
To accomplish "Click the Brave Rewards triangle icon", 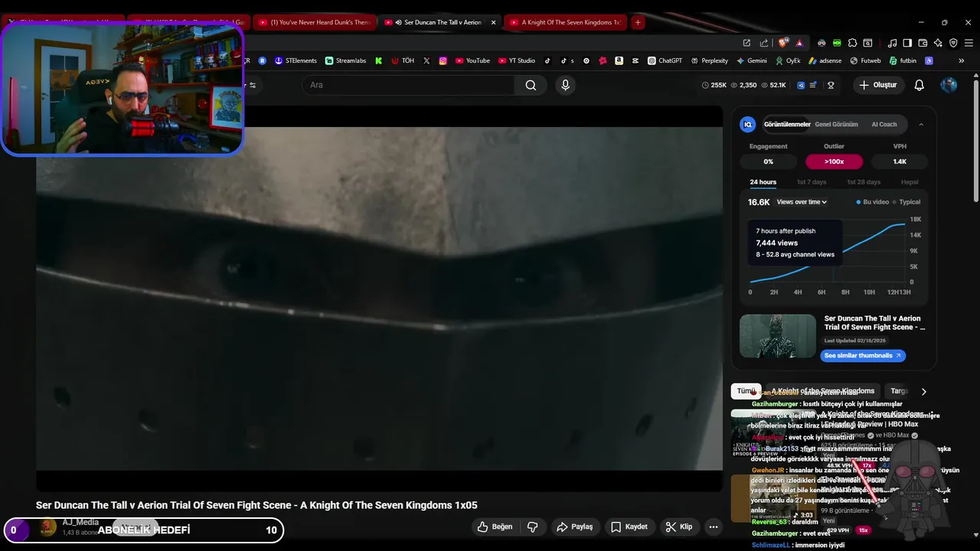I will (x=799, y=43).
